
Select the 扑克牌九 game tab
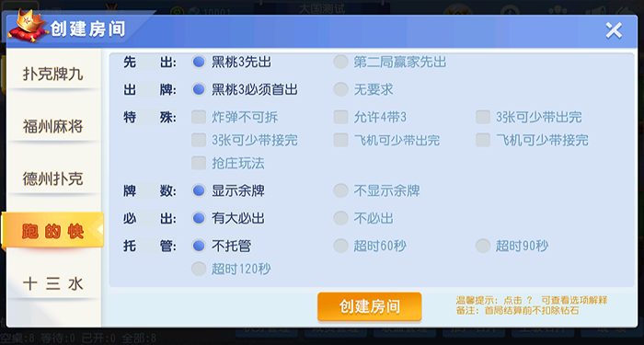53,75
